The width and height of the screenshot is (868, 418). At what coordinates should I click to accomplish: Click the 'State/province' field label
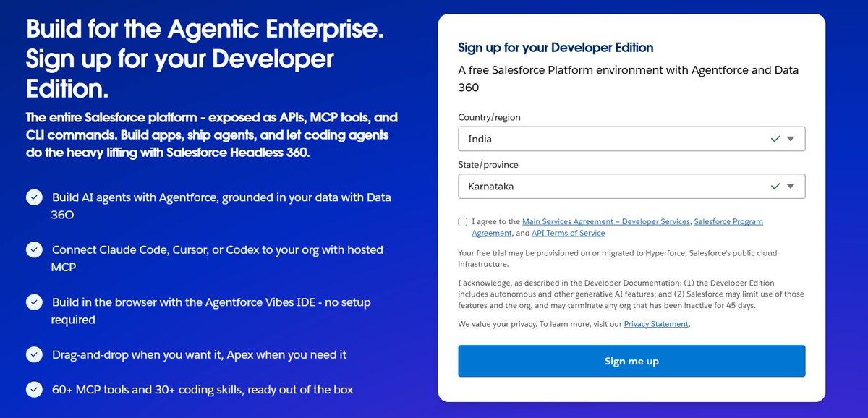pyautogui.click(x=488, y=165)
